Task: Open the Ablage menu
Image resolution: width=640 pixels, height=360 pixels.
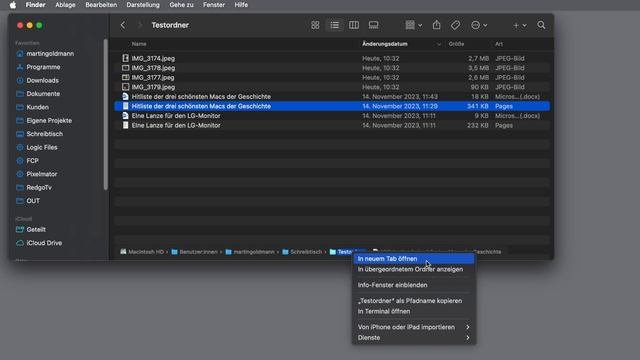Action: pyautogui.click(x=65, y=5)
